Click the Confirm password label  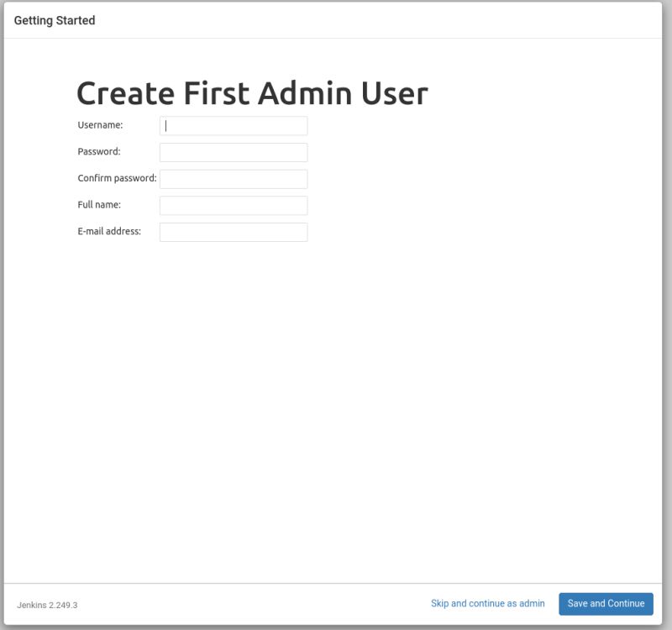[117, 179]
